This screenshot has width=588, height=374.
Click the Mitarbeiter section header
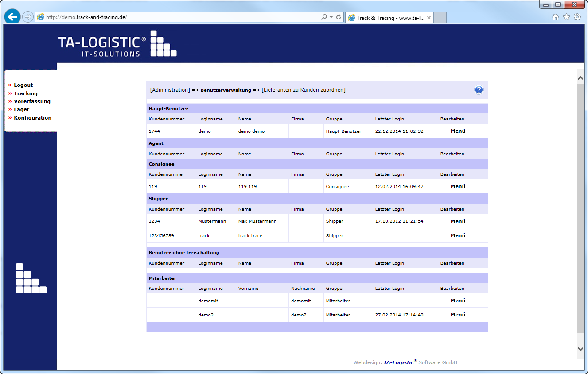click(317, 278)
